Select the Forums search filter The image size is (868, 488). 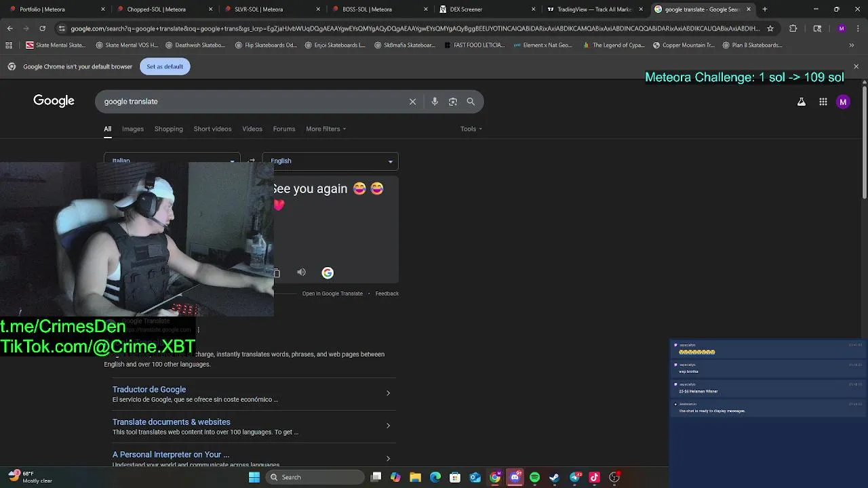[284, 129]
